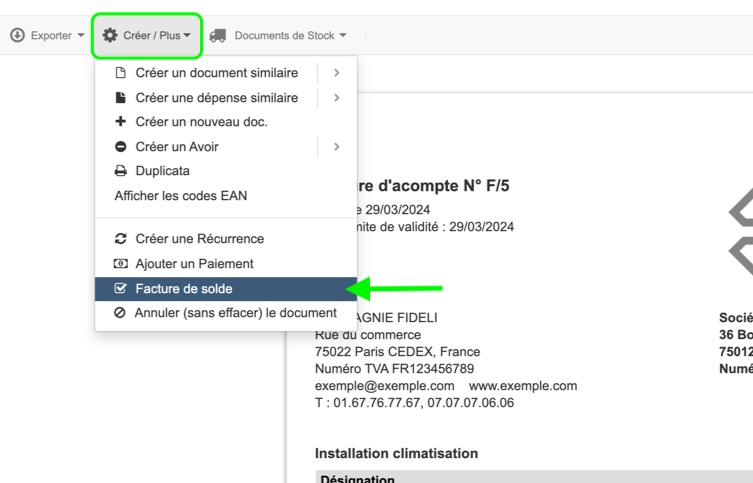Click the minus circle icon for Avoir
Viewport: 753px width, 483px height.
[x=121, y=147]
